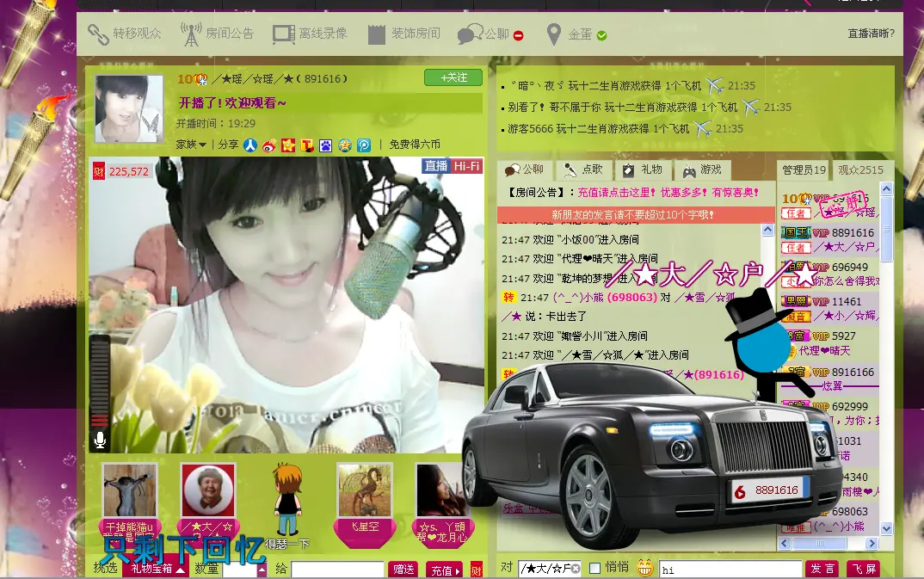Share via the red T icon
The image size is (924, 579).
point(307,145)
